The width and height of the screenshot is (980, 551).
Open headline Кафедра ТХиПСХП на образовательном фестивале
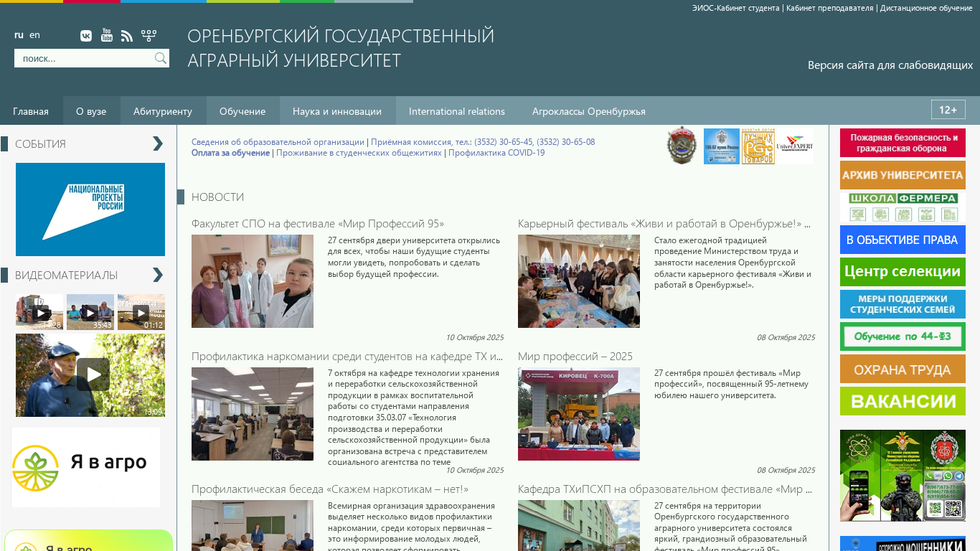click(665, 489)
